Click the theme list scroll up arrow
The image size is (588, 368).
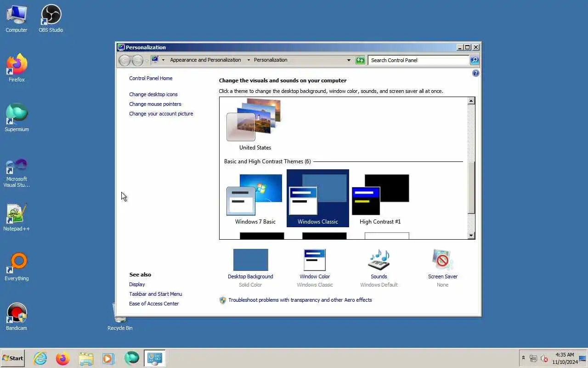[x=471, y=101]
